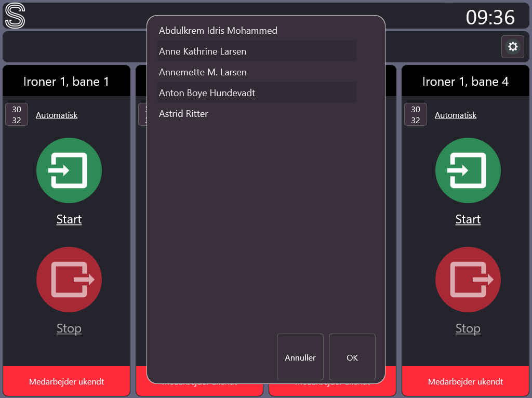The width and height of the screenshot is (532, 398).
Task: Click the Automatisk link in bane 4
Action: click(456, 115)
